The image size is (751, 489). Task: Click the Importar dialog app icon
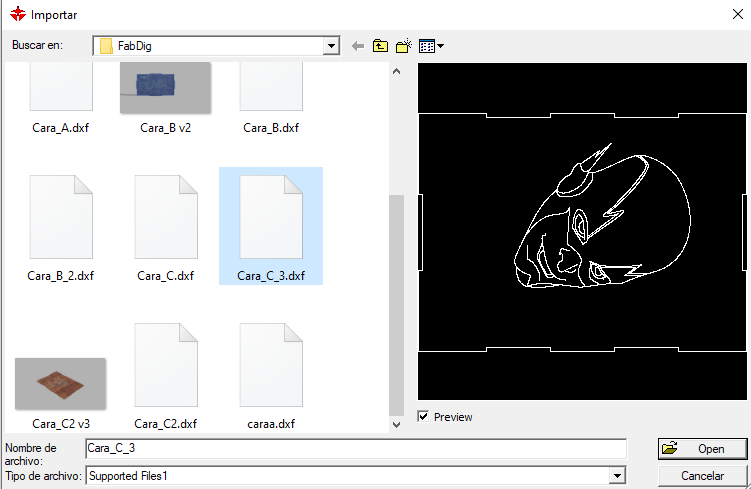pos(18,14)
